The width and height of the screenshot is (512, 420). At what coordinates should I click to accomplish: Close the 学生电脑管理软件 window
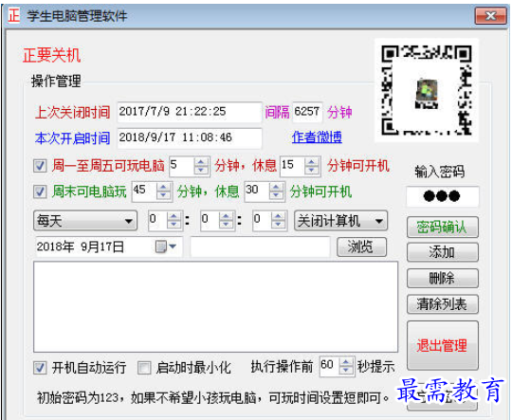tap(490, 16)
